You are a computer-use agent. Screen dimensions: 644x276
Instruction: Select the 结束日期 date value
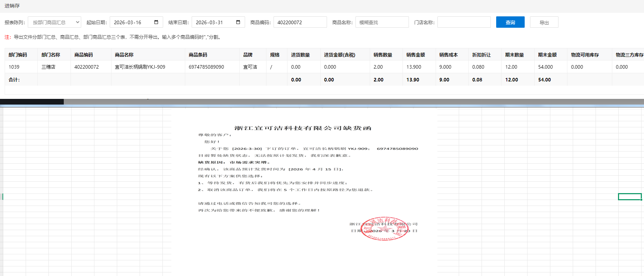point(210,22)
